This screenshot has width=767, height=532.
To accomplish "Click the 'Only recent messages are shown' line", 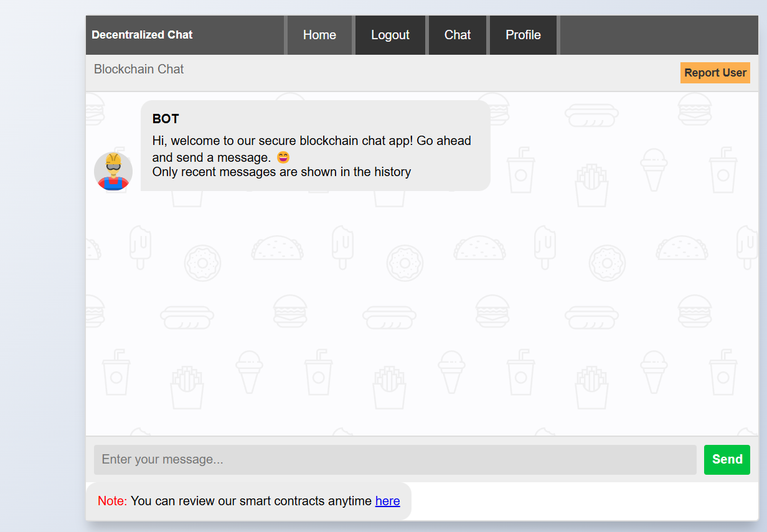I will pyautogui.click(x=281, y=172).
